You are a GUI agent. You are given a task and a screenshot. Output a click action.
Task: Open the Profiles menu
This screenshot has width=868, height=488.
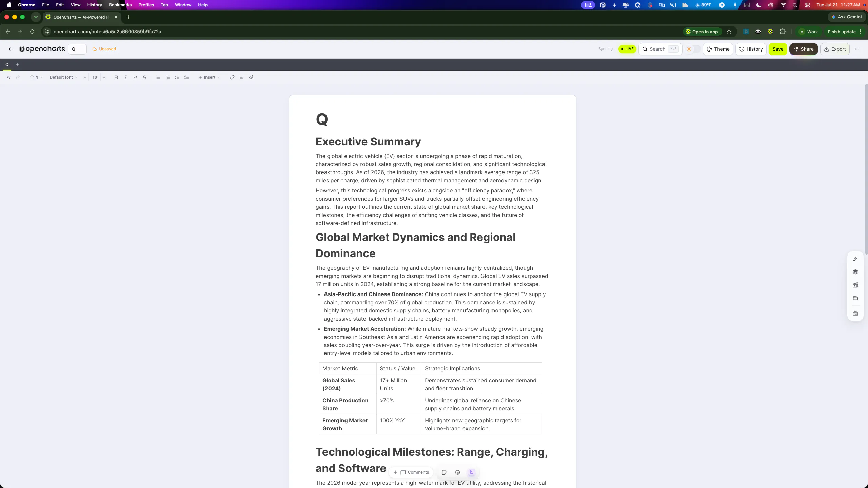click(x=146, y=5)
